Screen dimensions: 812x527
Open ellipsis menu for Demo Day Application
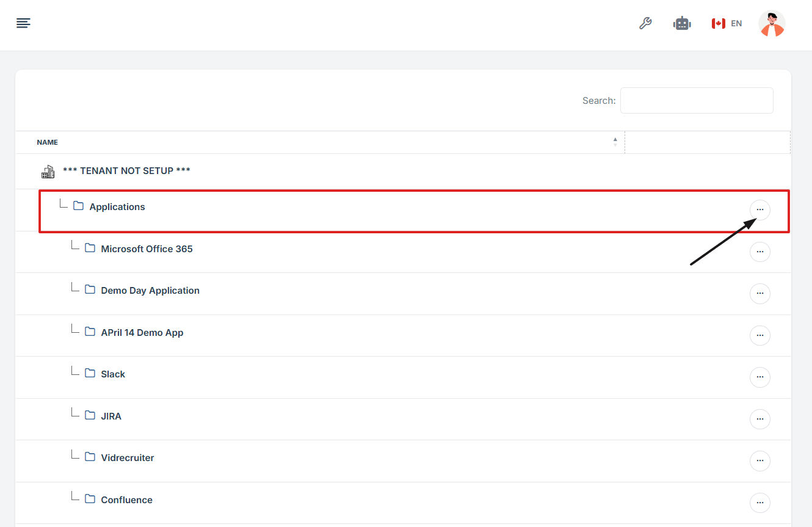[759, 293]
